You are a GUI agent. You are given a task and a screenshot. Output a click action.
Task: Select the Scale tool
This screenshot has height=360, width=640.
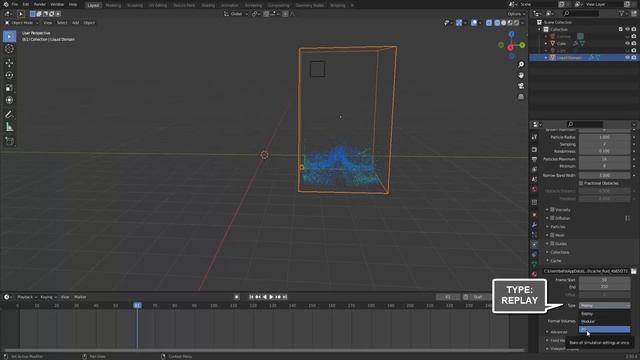9,88
